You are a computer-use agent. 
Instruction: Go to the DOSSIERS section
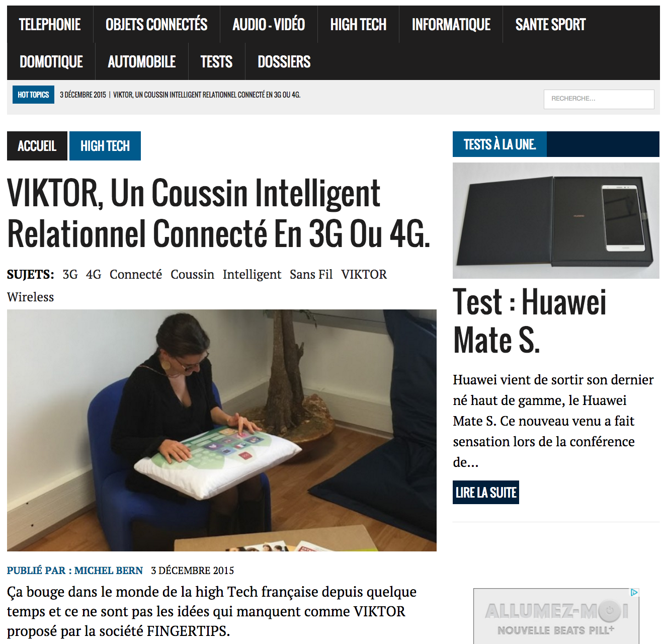[284, 61]
